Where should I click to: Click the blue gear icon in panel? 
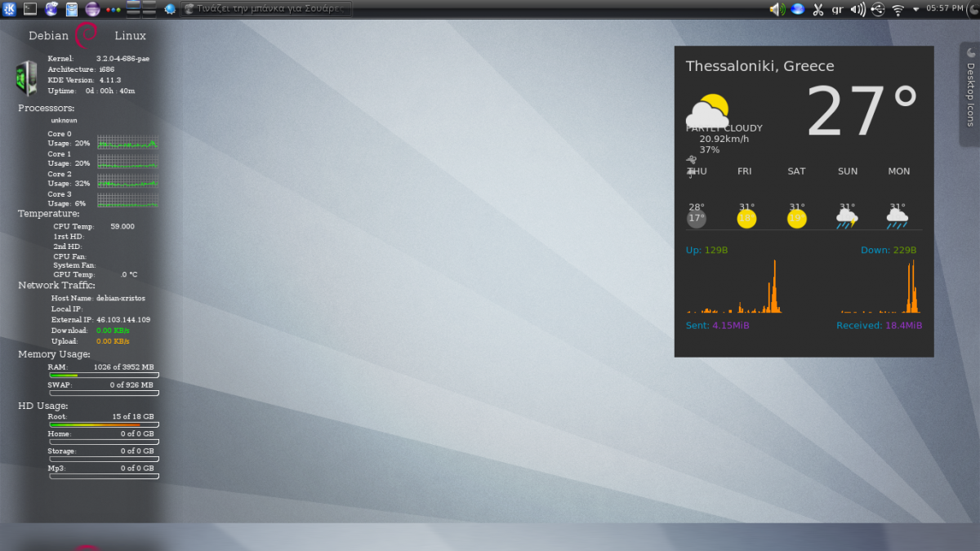tap(170, 9)
